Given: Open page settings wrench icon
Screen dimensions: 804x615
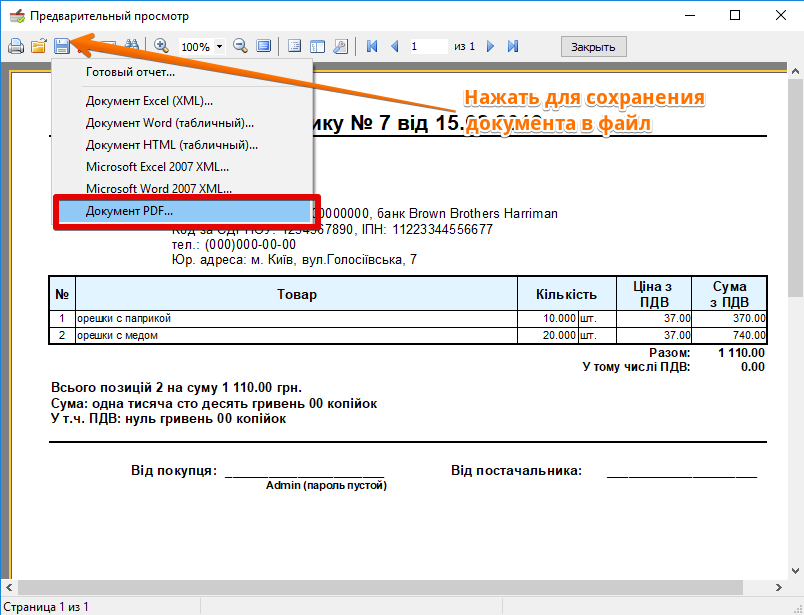Looking at the screenshot, I should (340, 46).
